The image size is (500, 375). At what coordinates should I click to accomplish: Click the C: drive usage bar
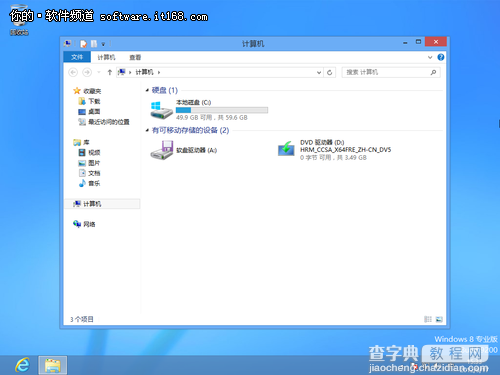tap(222, 110)
